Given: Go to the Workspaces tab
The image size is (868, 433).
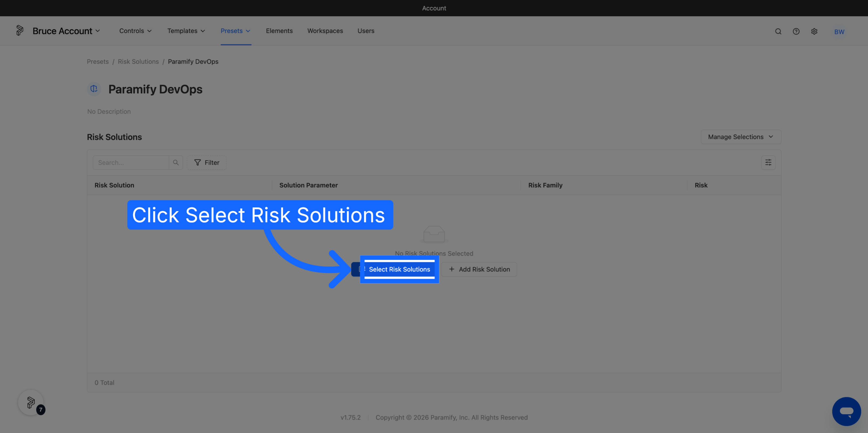Looking at the screenshot, I should click(x=325, y=31).
